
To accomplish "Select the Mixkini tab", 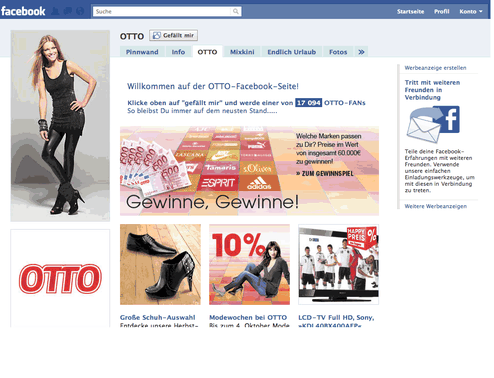I will click(x=242, y=52).
